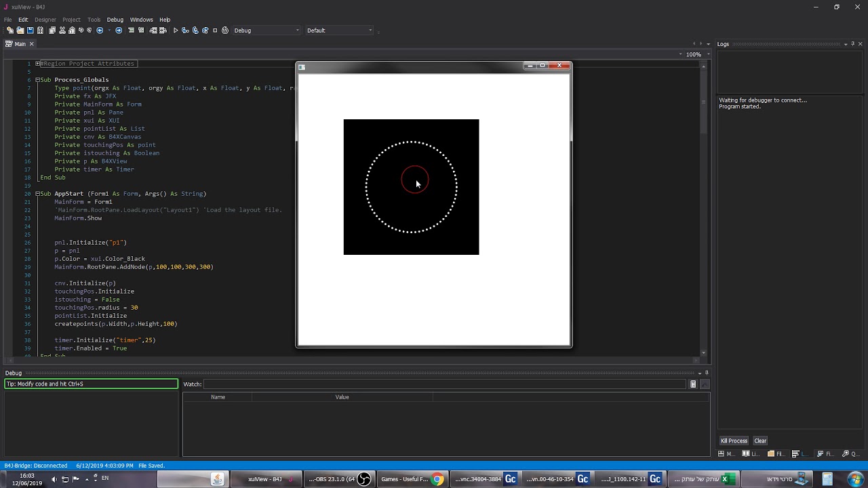The width and height of the screenshot is (868, 488).
Task: Click the Restart program toolbar icon
Action: click(x=225, y=30)
